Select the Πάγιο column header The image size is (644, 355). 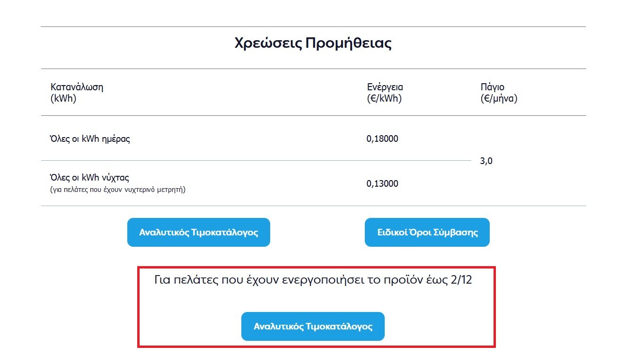coord(492,87)
